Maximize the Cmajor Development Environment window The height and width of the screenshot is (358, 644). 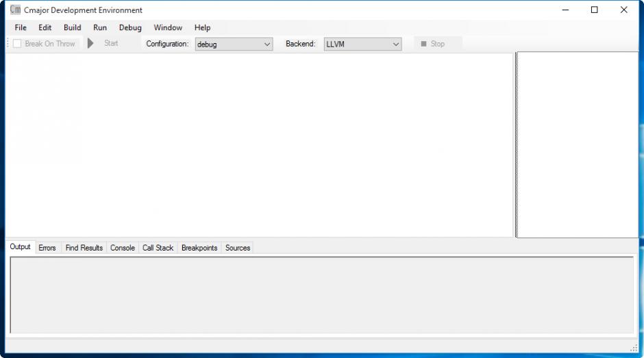[594, 10]
